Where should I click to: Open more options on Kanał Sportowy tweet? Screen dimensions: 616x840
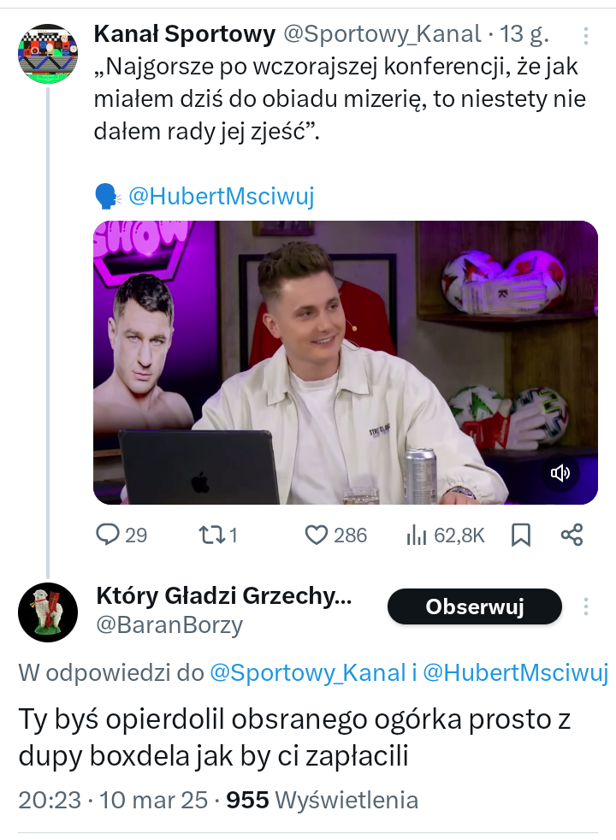pyautogui.click(x=586, y=36)
